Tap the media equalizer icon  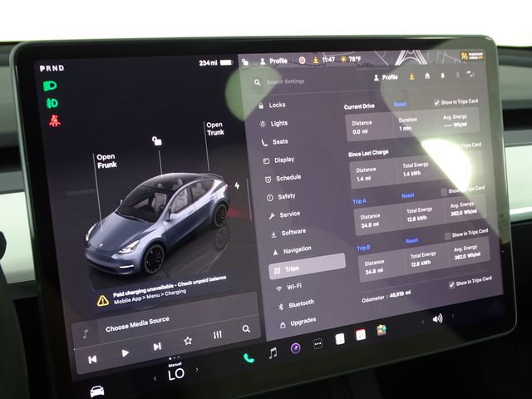218,335
